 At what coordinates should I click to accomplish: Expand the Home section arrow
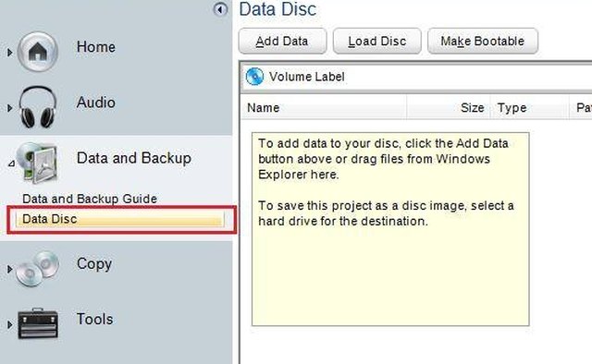coord(10,52)
